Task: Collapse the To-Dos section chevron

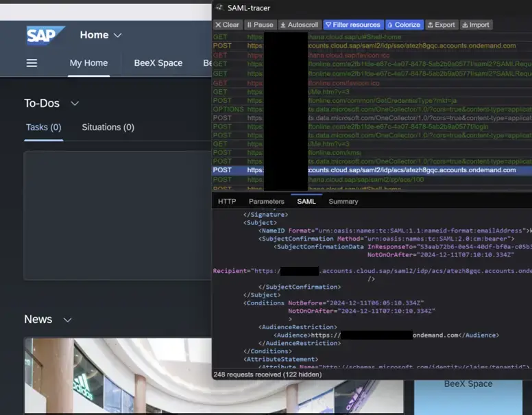Action: [x=75, y=104]
